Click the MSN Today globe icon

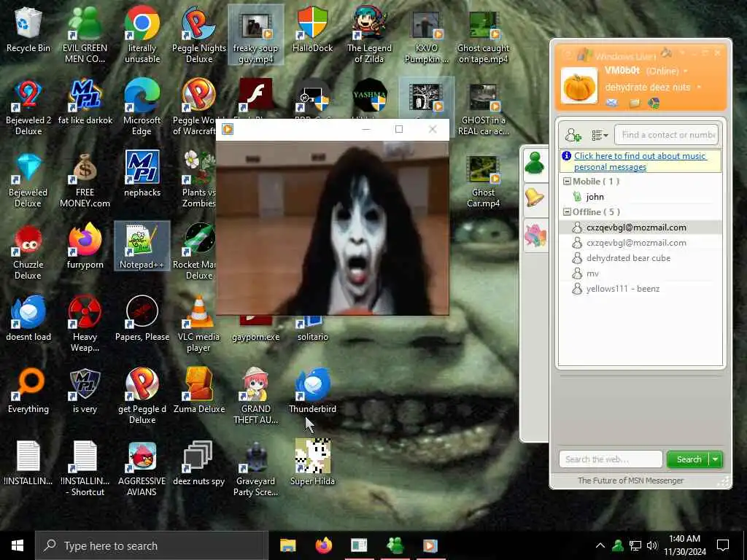pyautogui.click(x=654, y=102)
